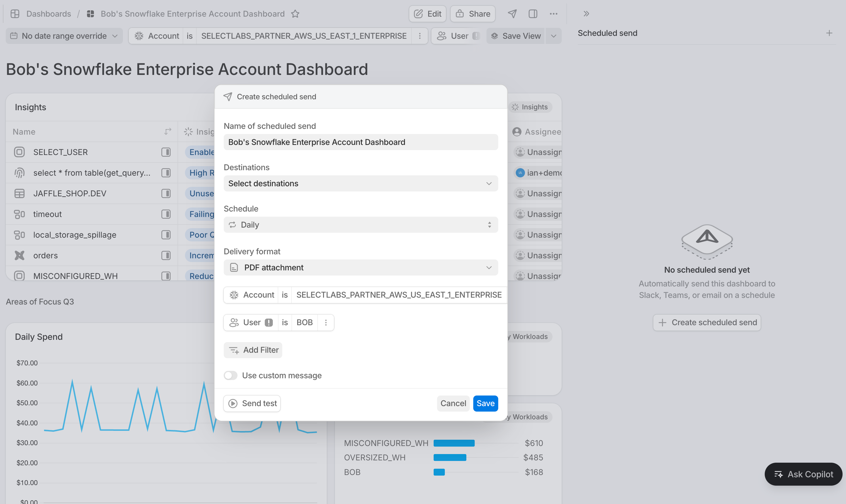Click the Failing insight tag on timeout row
846x504 pixels.
click(x=200, y=214)
